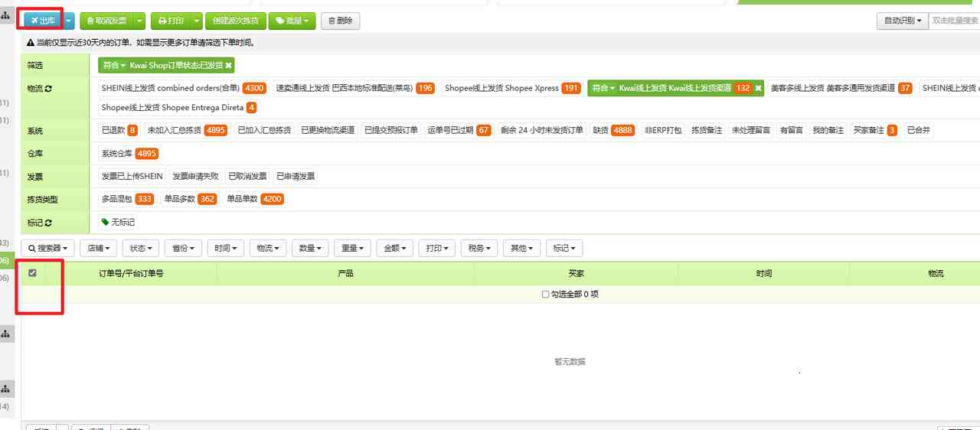Open the 重量 weight dropdown

pyautogui.click(x=353, y=249)
